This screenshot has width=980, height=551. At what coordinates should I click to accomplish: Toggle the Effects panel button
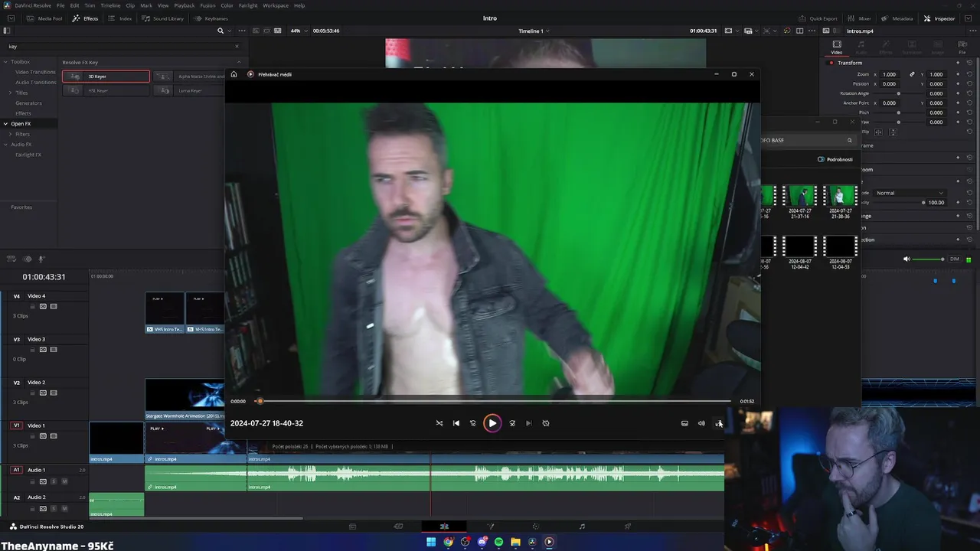[86, 18]
